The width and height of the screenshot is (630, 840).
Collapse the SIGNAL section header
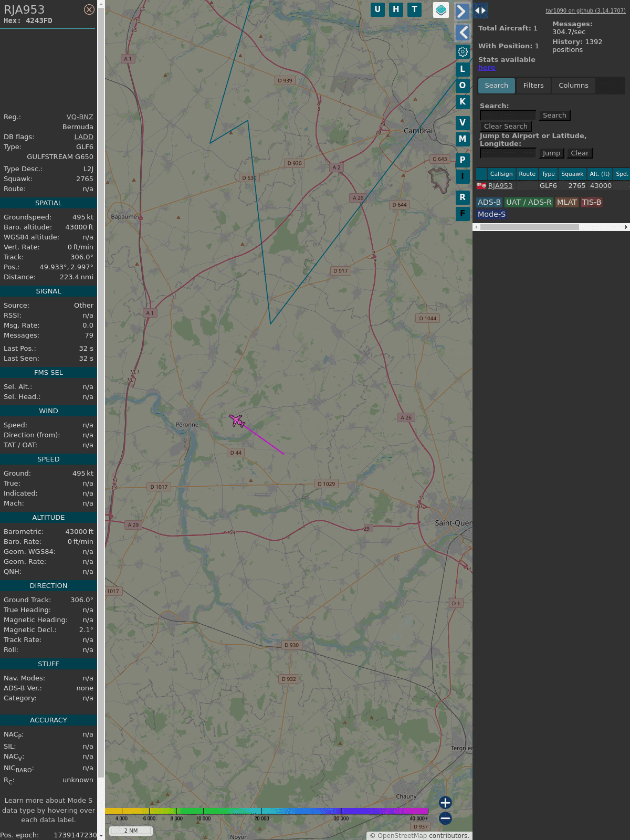click(48, 291)
